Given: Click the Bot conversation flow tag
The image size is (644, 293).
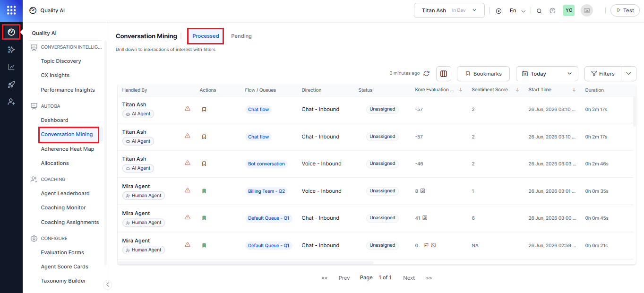Looking at the screenshot, I should (x=266, y=164).
